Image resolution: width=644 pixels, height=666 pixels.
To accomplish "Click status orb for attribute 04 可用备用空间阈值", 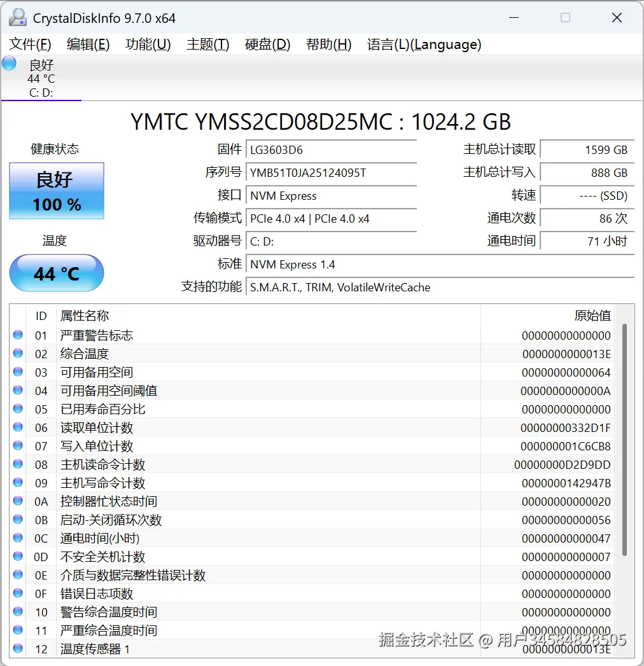I will (18, 390).
